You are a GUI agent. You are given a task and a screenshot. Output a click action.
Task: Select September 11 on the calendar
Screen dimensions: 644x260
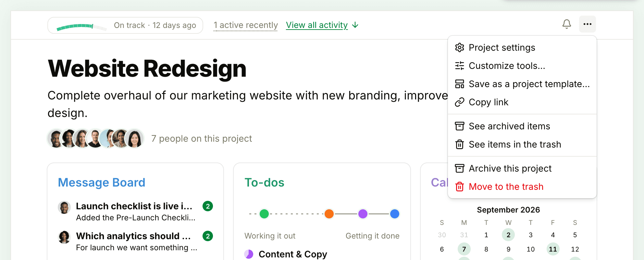[553, 249]
